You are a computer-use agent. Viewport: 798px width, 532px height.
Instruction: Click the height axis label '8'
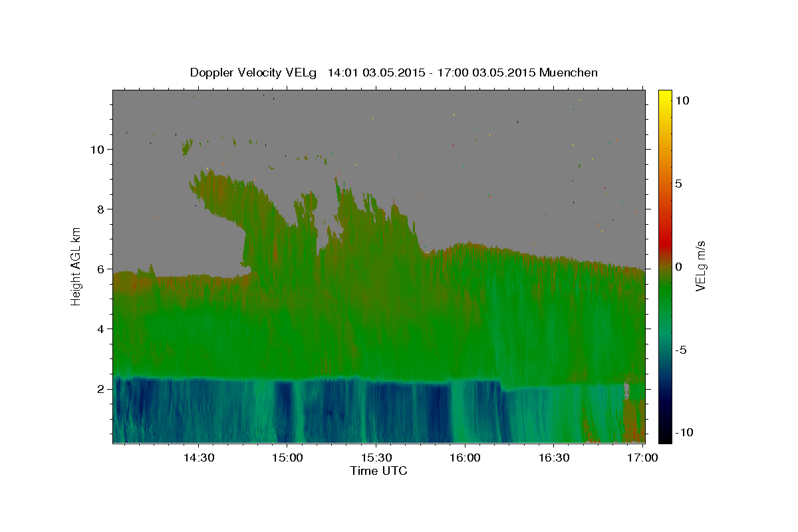(101, 209)
